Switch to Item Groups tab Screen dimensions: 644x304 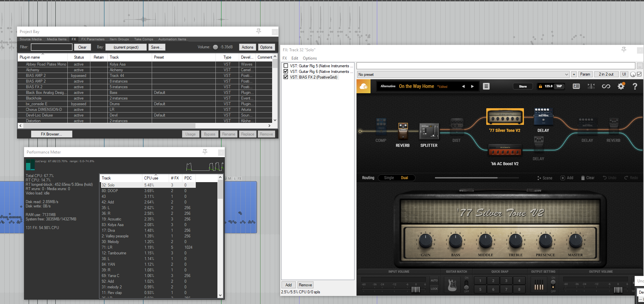click(x=119, y=39)
